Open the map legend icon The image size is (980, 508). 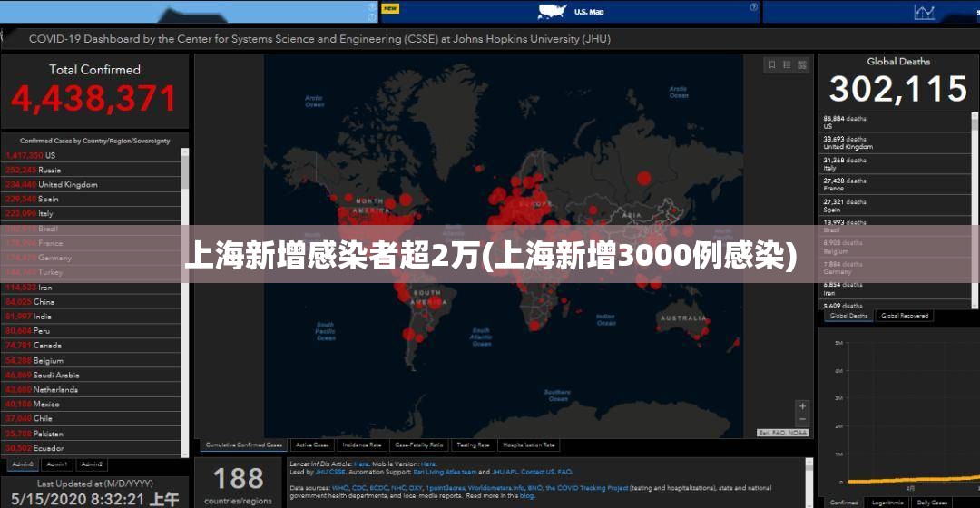click(787, 65)
